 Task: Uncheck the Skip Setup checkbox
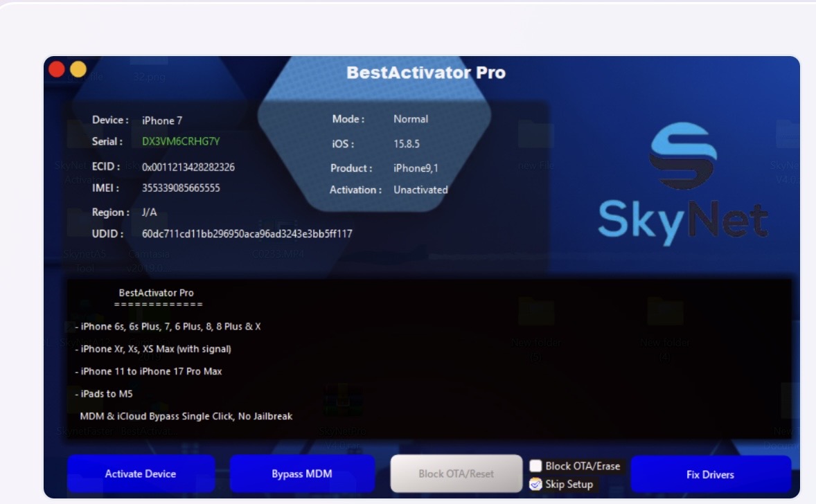point(536,485)
